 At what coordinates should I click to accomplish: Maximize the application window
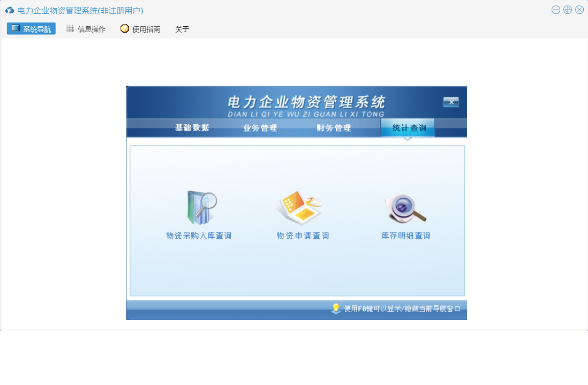pos(568,10)
